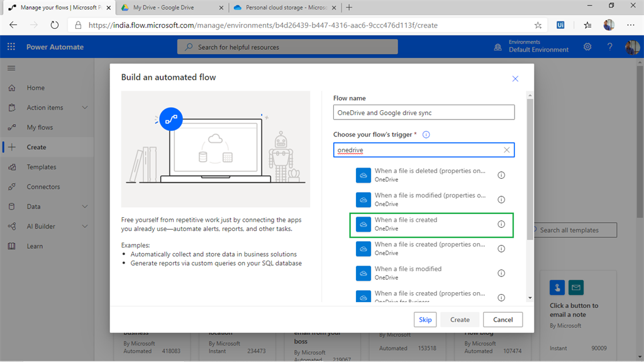Click the Templates icon
The width and height of the screenshot is (644, 362).
[12, 167]
